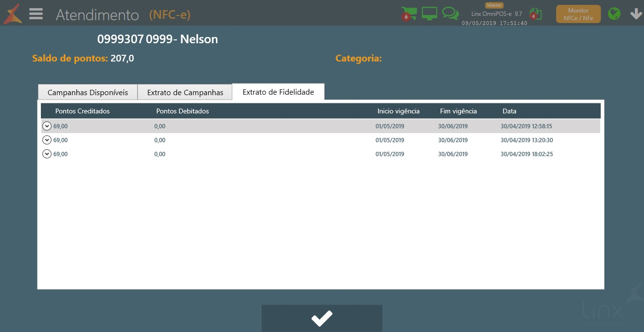Click the (NFC-e) mode label
This screenshot has width=644, height=332.
tap(170, 15)
